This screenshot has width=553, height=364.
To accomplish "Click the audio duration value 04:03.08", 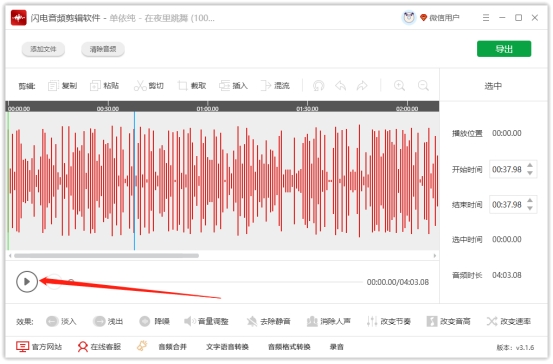I will click(507, 275).
